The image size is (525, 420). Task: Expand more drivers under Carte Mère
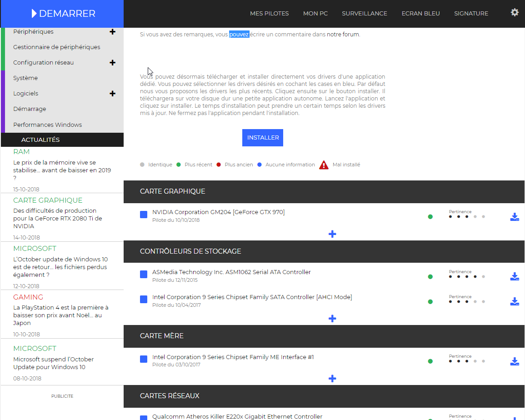[x=332, y=379]
